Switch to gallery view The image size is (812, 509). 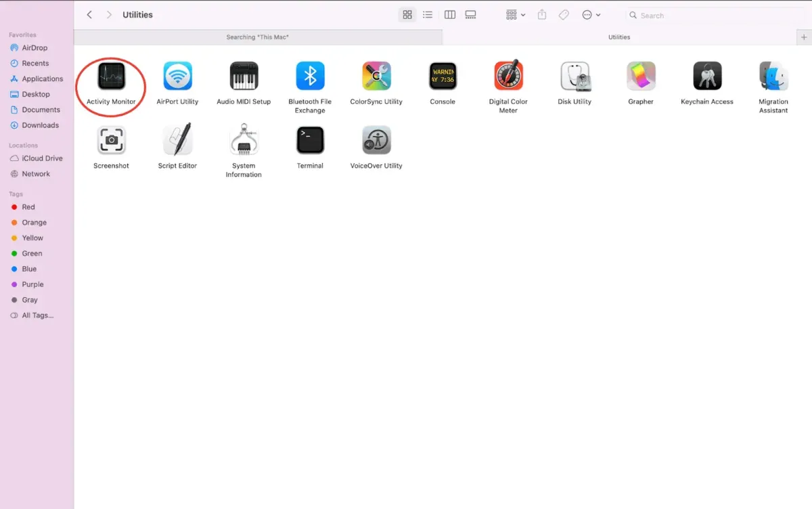[470, 15]
